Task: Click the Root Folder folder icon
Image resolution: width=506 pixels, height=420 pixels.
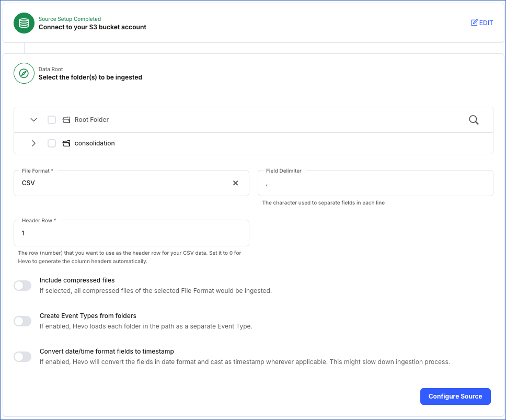Action: click(x=66, y=120)
